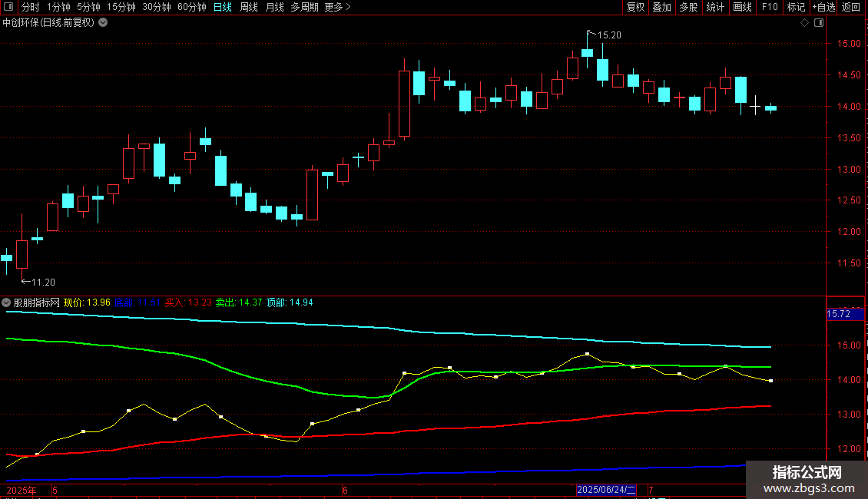This screenshot has height=499, width=868.
Task: Switch to 月线 monthly chart
Action: [x=274, y=7]
